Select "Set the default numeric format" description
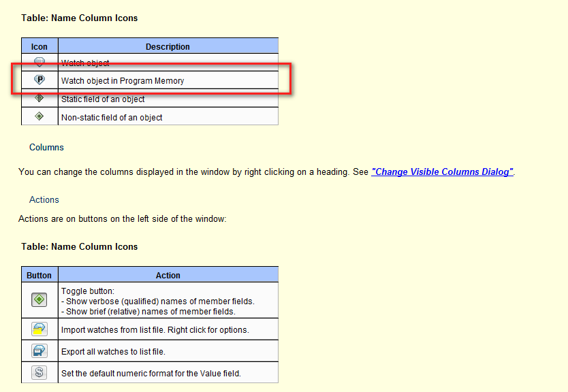 (151, 374)
